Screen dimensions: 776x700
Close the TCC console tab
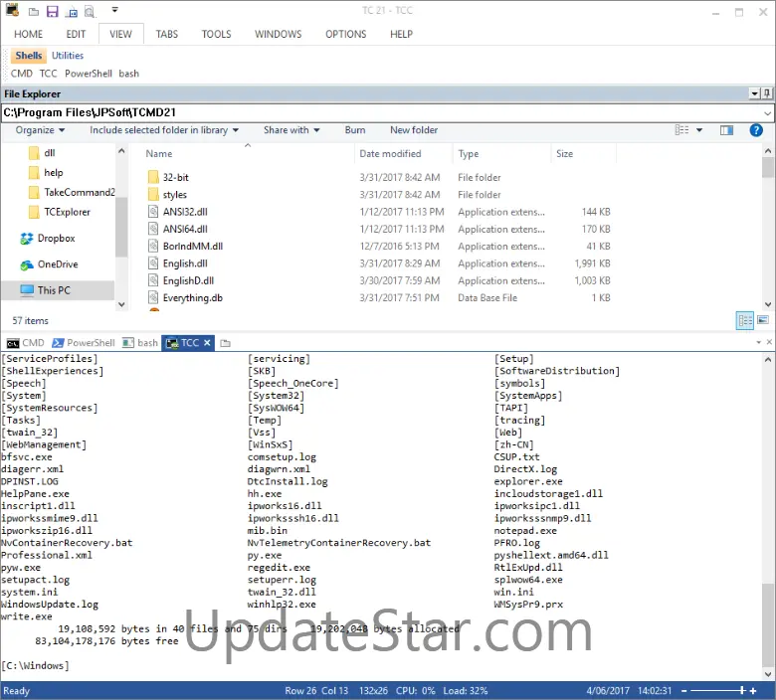point(207,343)
